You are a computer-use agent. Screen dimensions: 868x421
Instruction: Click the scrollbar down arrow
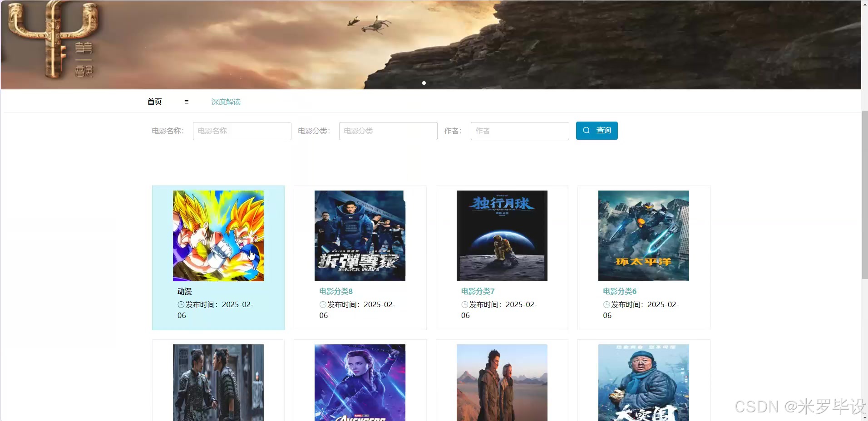click(865, 417)
